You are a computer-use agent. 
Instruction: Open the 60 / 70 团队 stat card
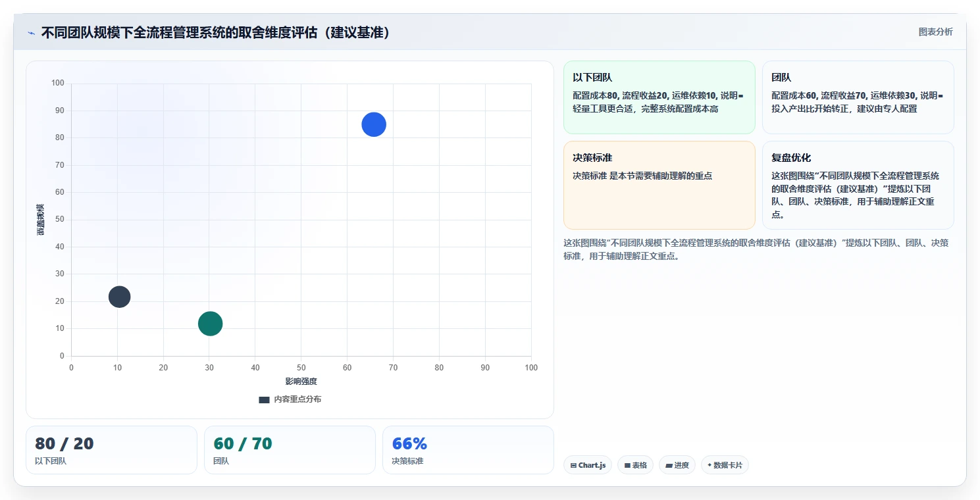coord(290,450)
